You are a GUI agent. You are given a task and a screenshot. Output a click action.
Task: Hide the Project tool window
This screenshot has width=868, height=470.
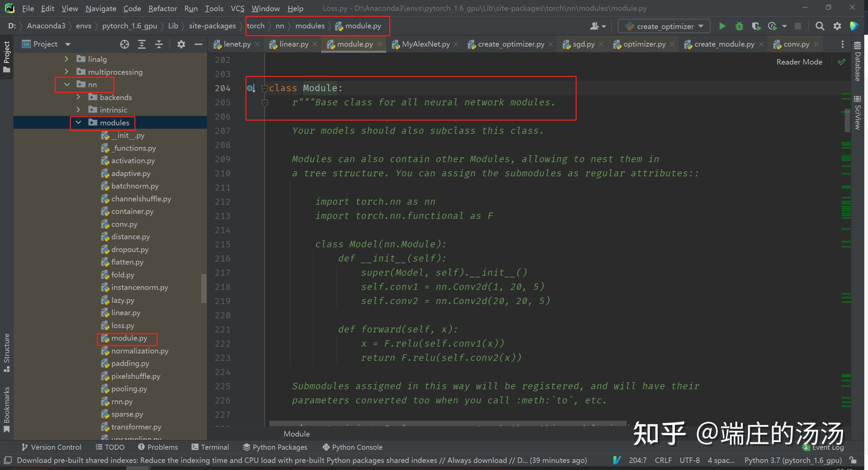tap(198, 44)
